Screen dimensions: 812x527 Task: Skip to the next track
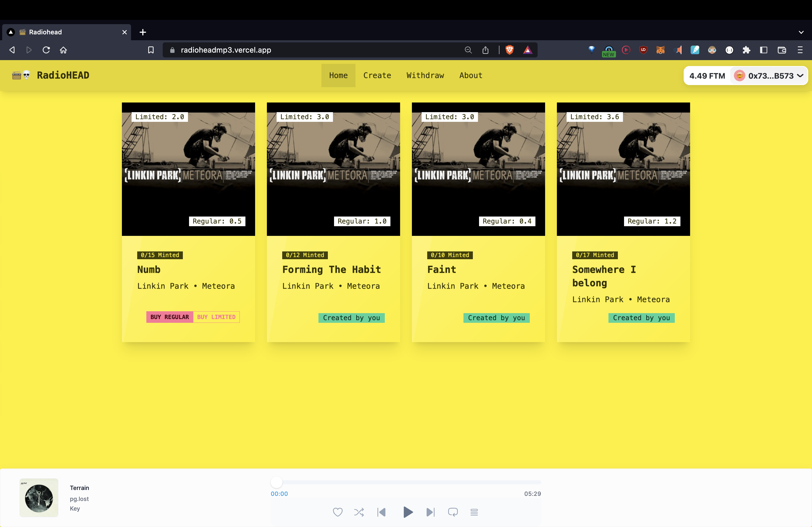[430, 512]
